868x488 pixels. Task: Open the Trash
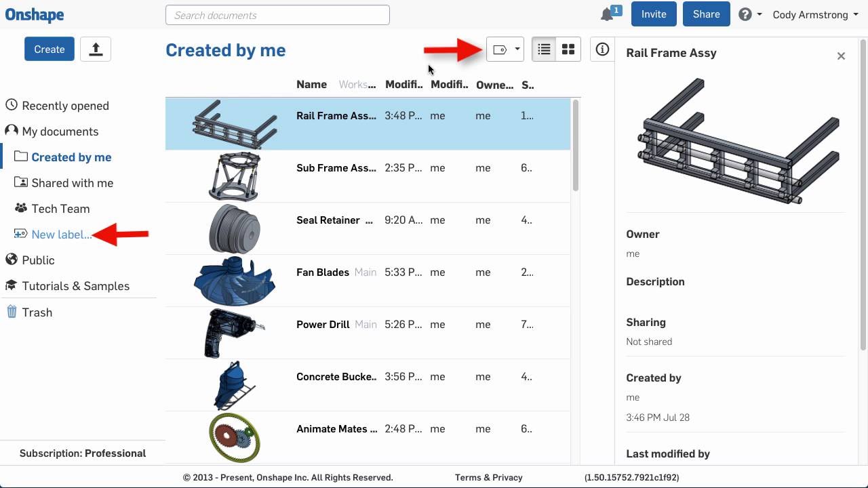pyautogui.click(x=37, y=312)
